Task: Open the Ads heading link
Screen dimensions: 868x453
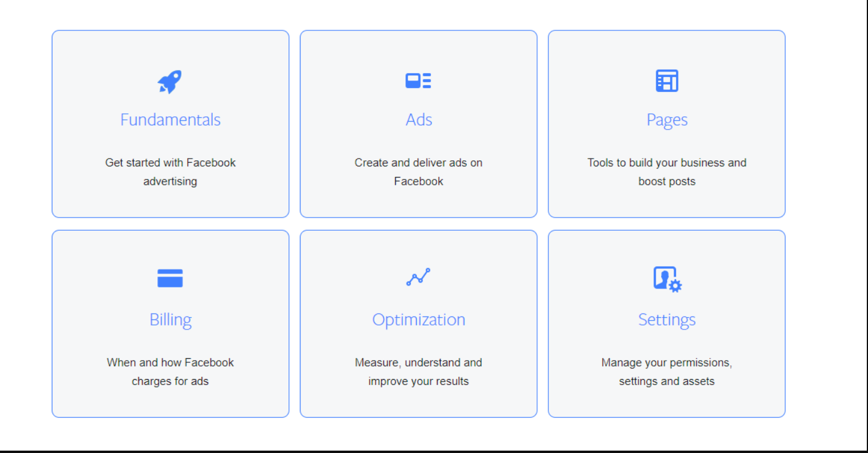Action: click(x=418, y=120)
